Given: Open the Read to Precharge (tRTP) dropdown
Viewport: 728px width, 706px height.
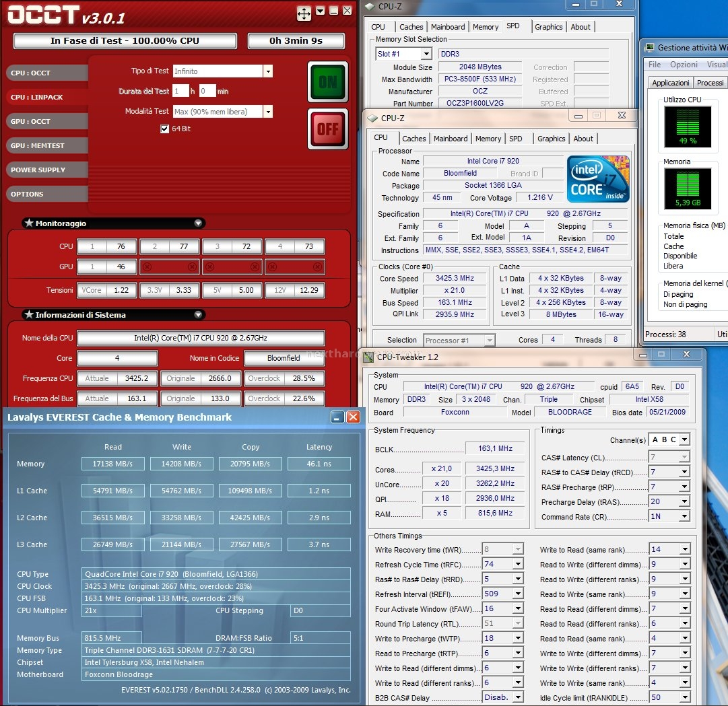Looking at the screenshot, I should (x=518, y=653).
